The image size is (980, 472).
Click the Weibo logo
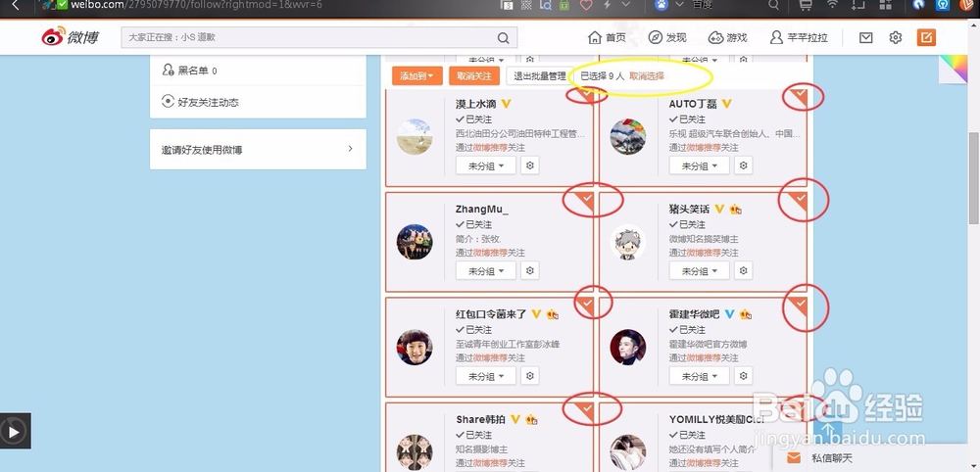click(70, 37)
